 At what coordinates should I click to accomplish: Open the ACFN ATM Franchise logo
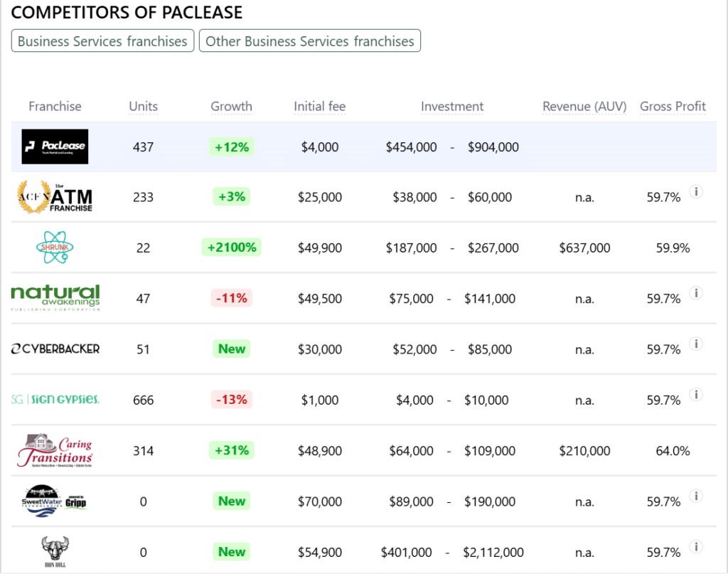[55, 197]
